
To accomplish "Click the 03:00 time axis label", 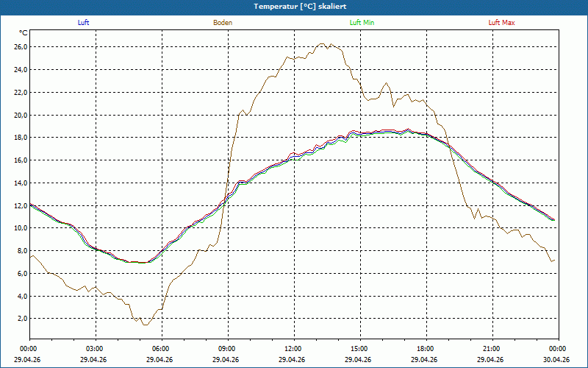I will point(96,349).
